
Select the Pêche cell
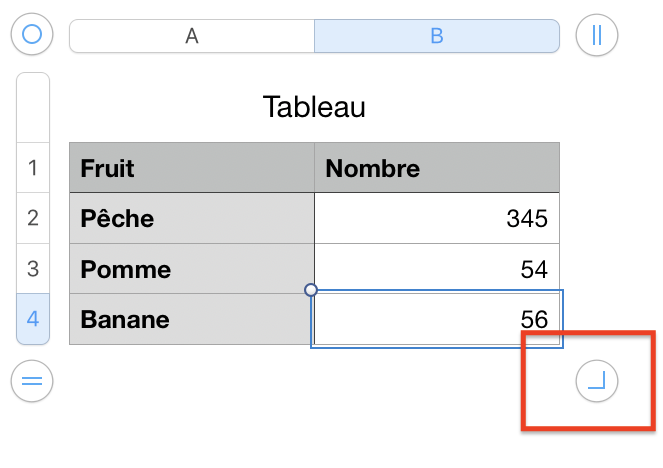191,218
